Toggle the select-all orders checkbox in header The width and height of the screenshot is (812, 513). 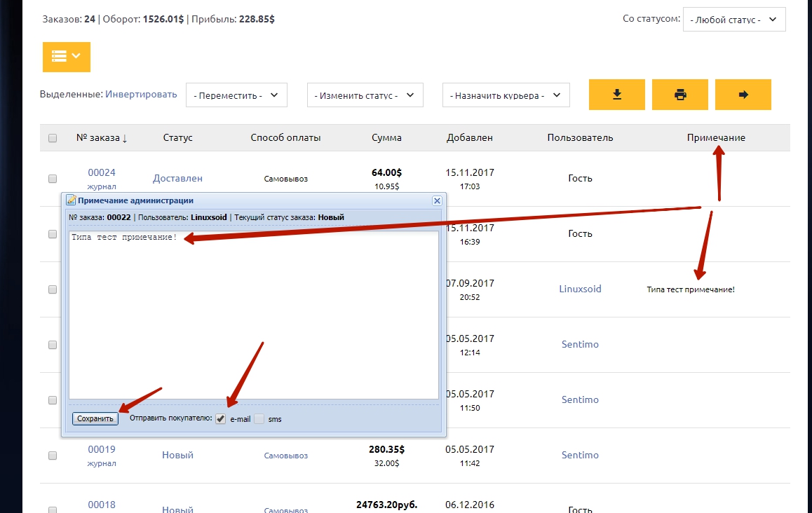tap(53, 138)
